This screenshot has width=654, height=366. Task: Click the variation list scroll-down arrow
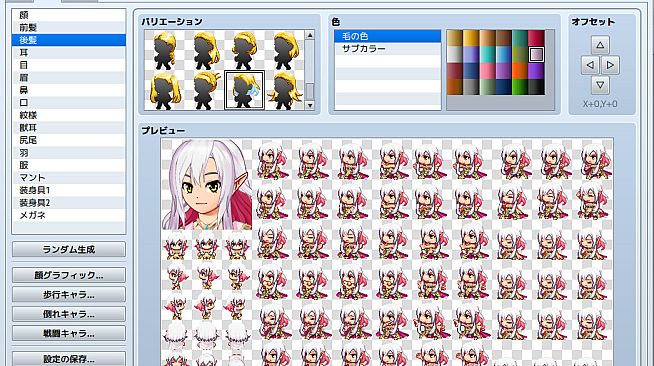[309, 105]
